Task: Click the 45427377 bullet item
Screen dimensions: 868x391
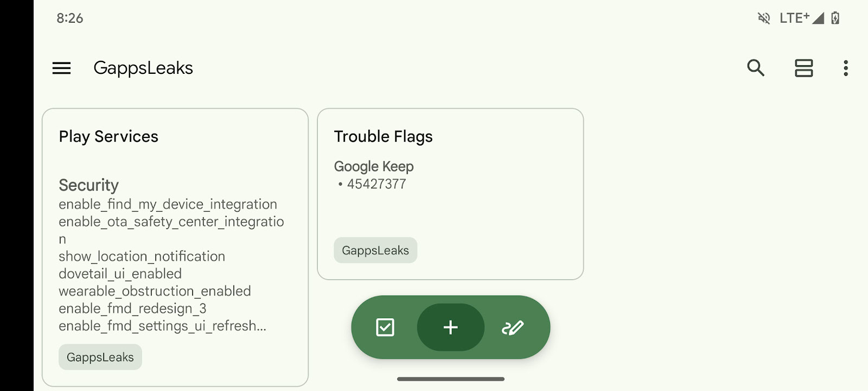Action: (376, 184)
